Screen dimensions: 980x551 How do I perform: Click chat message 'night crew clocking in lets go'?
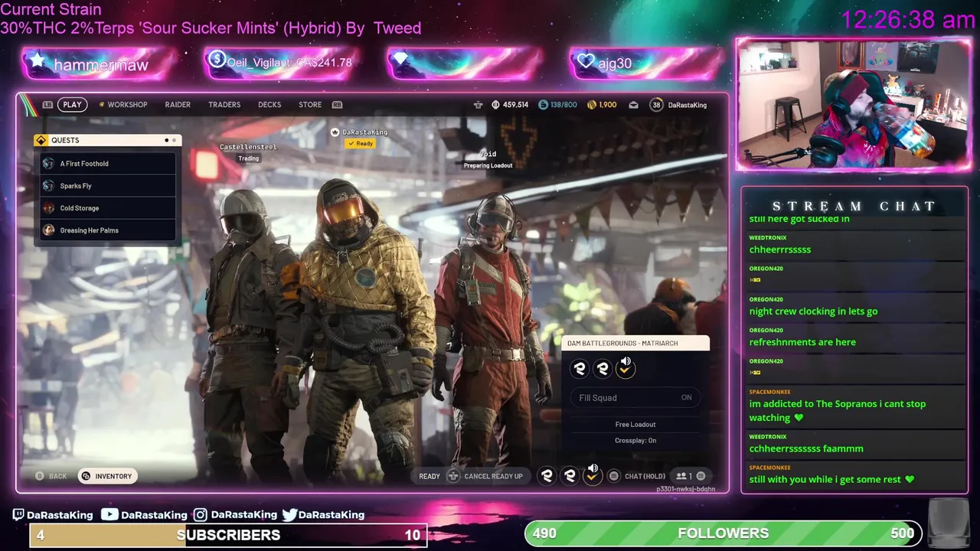coord(813,311)
